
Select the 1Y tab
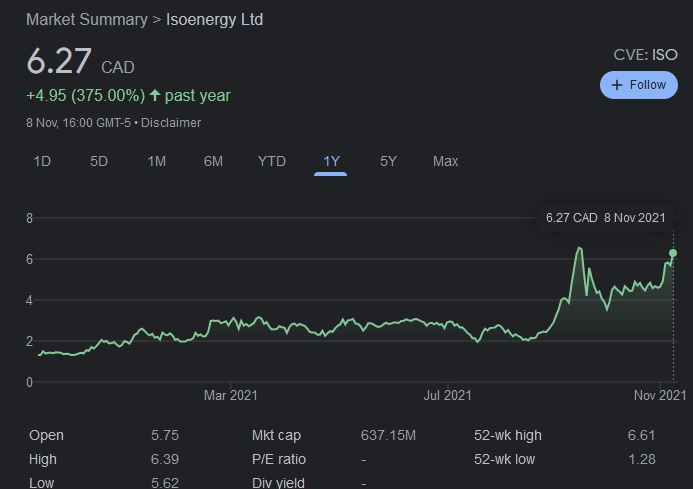click(x=331, y=161)
